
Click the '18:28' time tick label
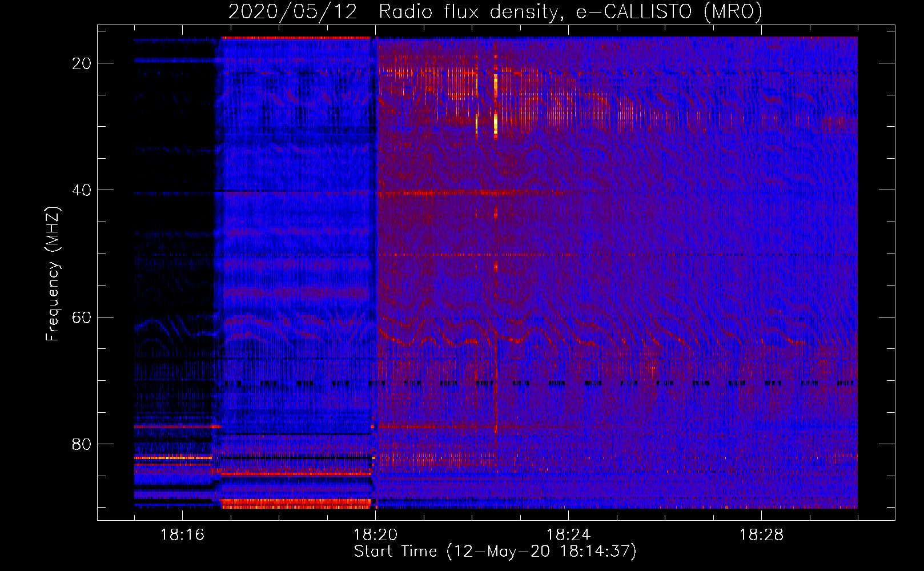point(761,535)
